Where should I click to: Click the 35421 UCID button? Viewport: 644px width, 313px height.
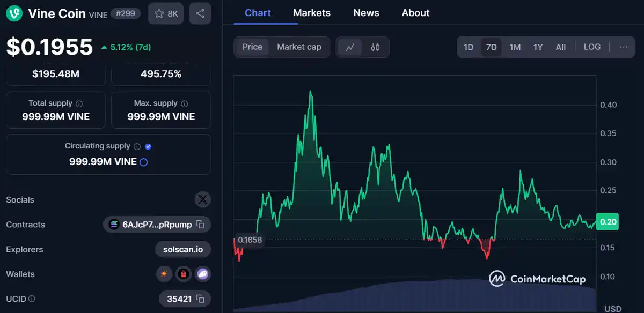coord(185,299)
